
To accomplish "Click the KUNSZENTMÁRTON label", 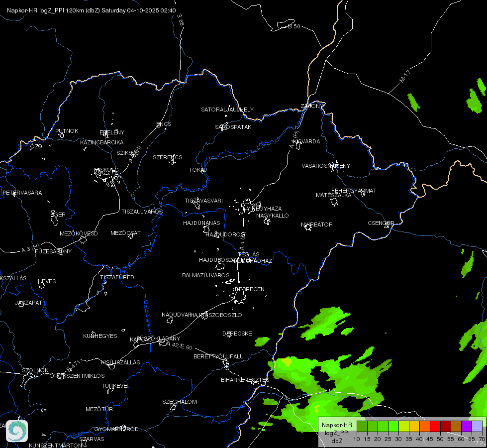I will (56, 445).
